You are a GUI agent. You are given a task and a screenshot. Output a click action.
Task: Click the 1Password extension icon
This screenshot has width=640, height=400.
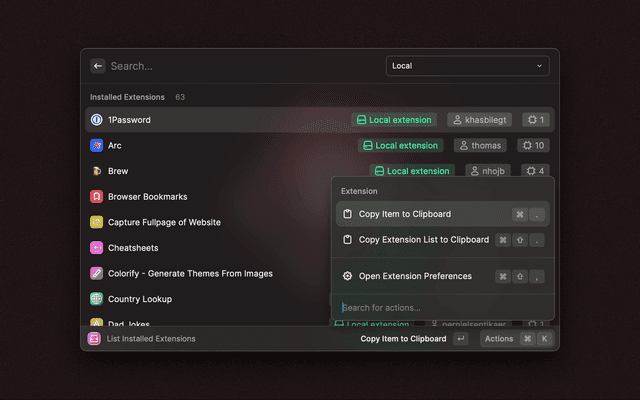coord(96,120)
